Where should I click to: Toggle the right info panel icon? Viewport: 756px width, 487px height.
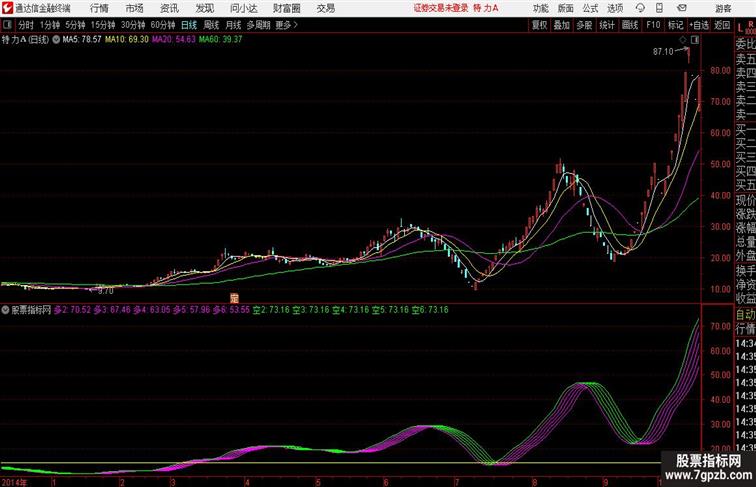tap(695, 40)
